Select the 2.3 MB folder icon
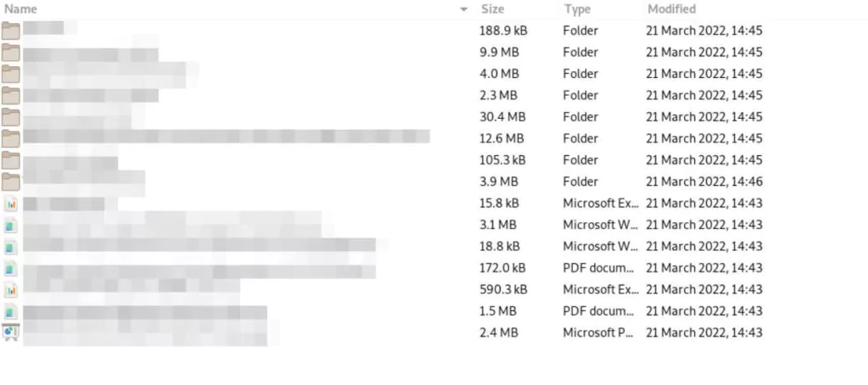 pyautogui.click(x=10, y=95)
